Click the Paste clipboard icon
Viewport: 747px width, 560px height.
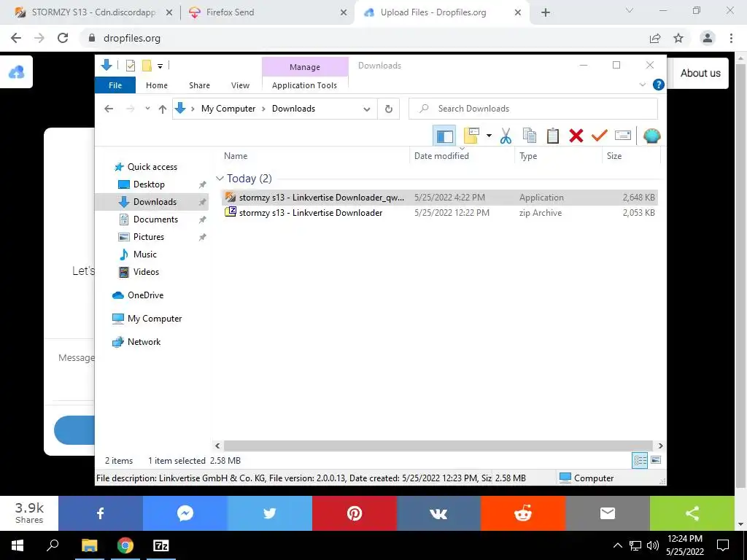pyautogui.click(x=553, y=136)
